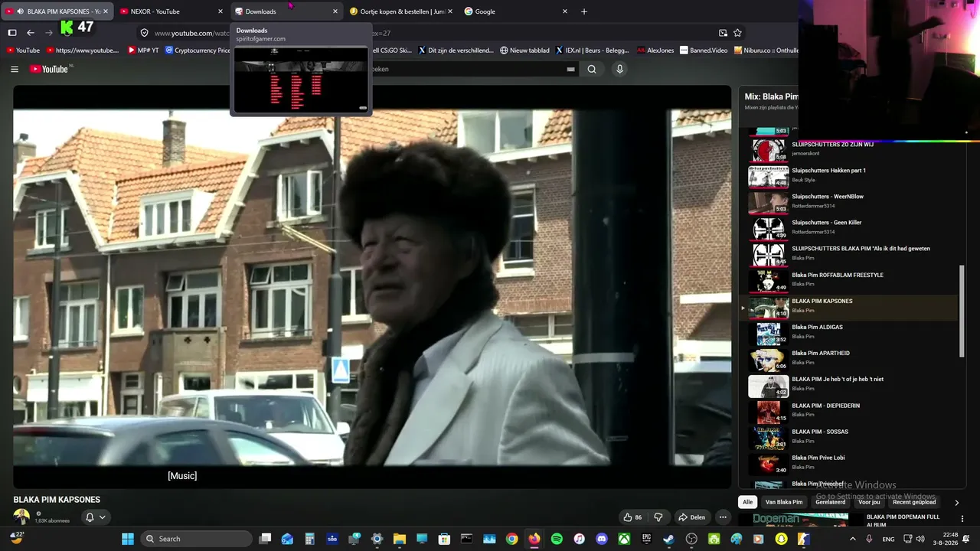The height and width of the screenshot is (551, 980).
Task: Open the ENG language indicator in tray
Action: pos(889,539)
